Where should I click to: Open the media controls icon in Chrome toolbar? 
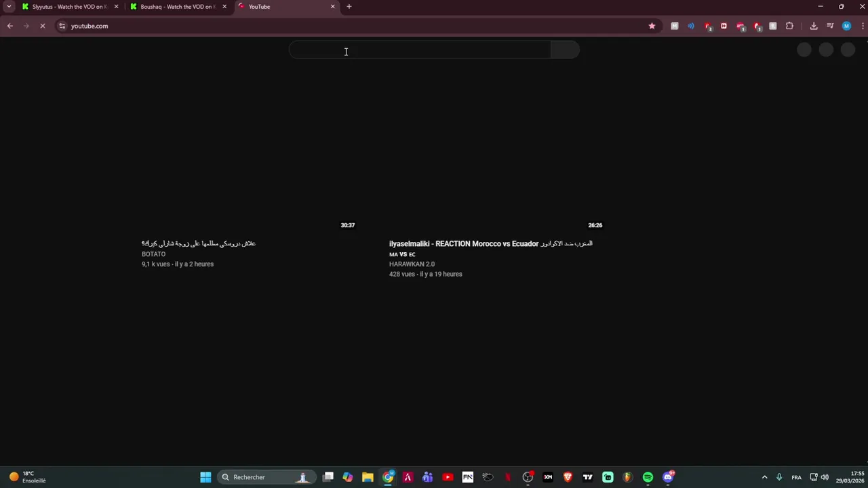830,26
